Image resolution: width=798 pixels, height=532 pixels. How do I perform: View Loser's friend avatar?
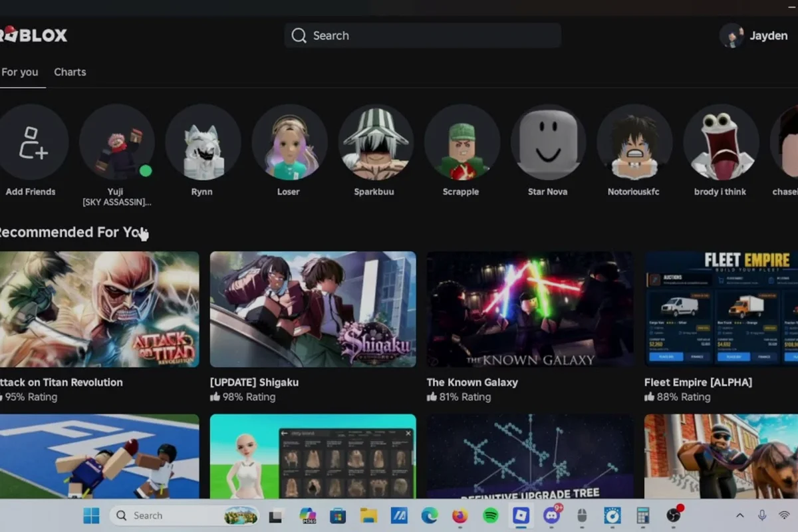[x=289, y=142]
